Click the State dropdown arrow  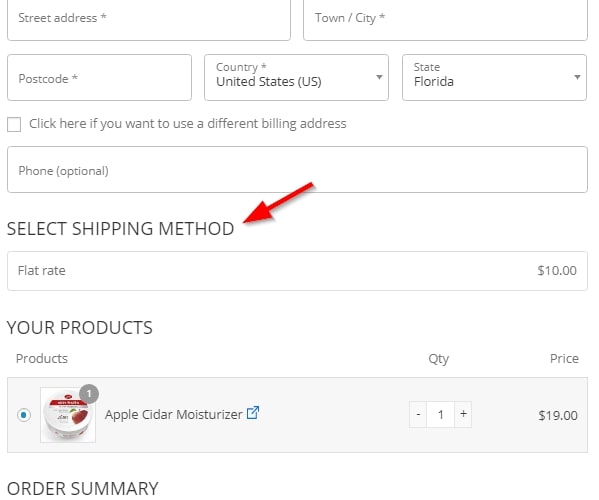click(577, 77)
